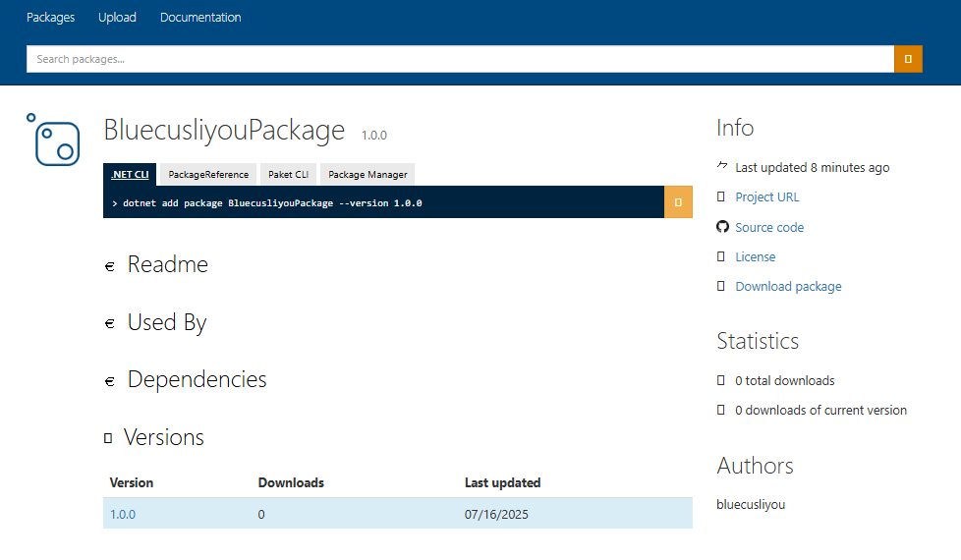
Task: Click the 07/16/2025 last updated cell
Action: click(x=496, y=514)
